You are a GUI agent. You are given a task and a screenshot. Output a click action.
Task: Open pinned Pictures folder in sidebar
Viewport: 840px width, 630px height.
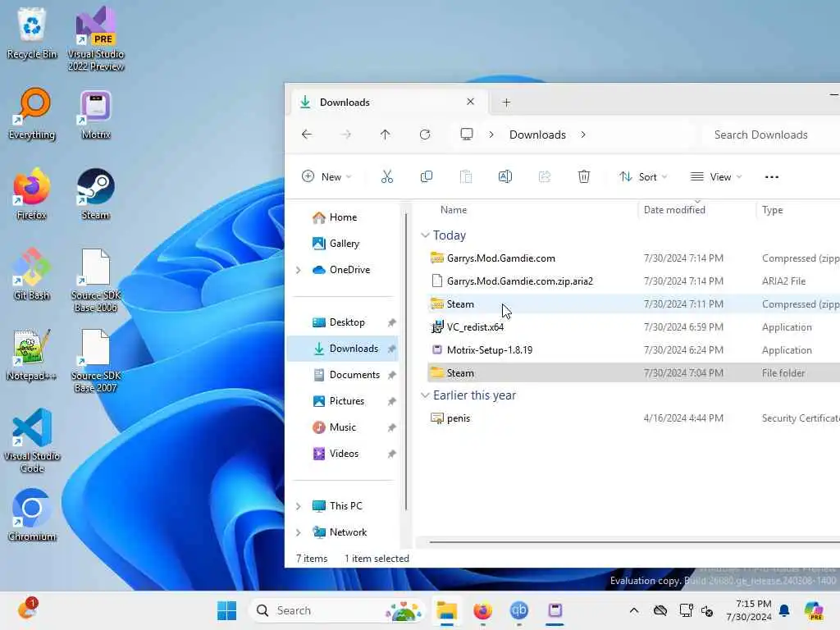coord(343,400)
